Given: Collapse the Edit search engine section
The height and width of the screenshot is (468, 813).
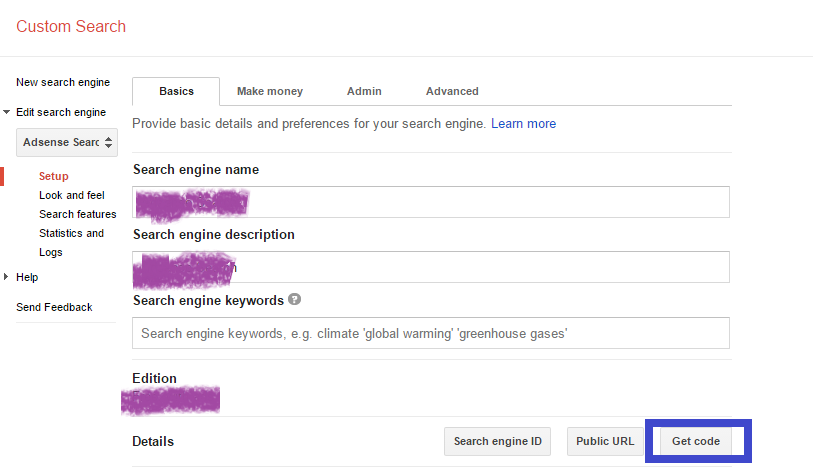Looking at the screenshot, I should click(x=8, y=113).
